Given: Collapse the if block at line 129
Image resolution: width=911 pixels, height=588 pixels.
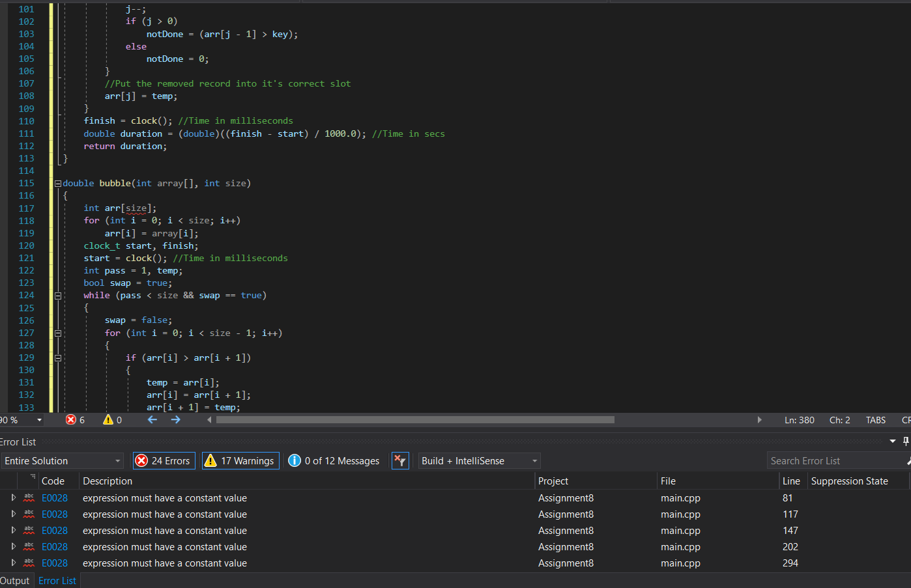Looking at the screenshot, I should (x=58, y=358).
